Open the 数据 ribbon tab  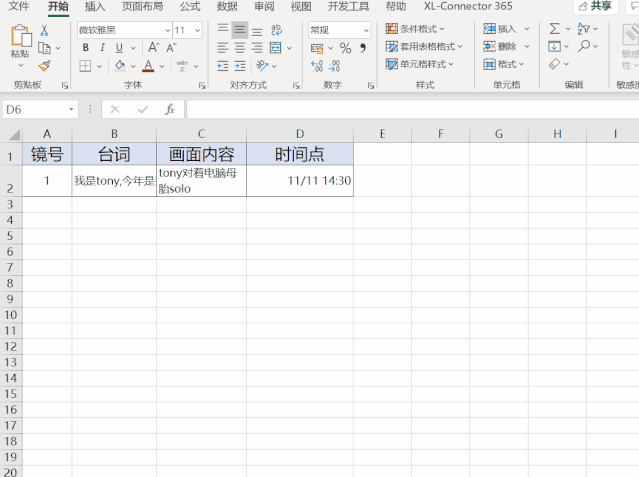pyautogui.click(x=227, y=6)
